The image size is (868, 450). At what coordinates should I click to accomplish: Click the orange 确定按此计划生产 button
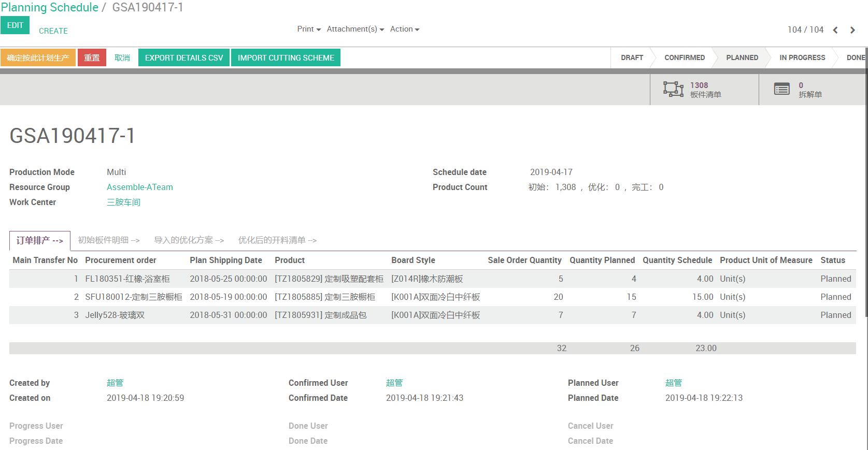(38, 58)
